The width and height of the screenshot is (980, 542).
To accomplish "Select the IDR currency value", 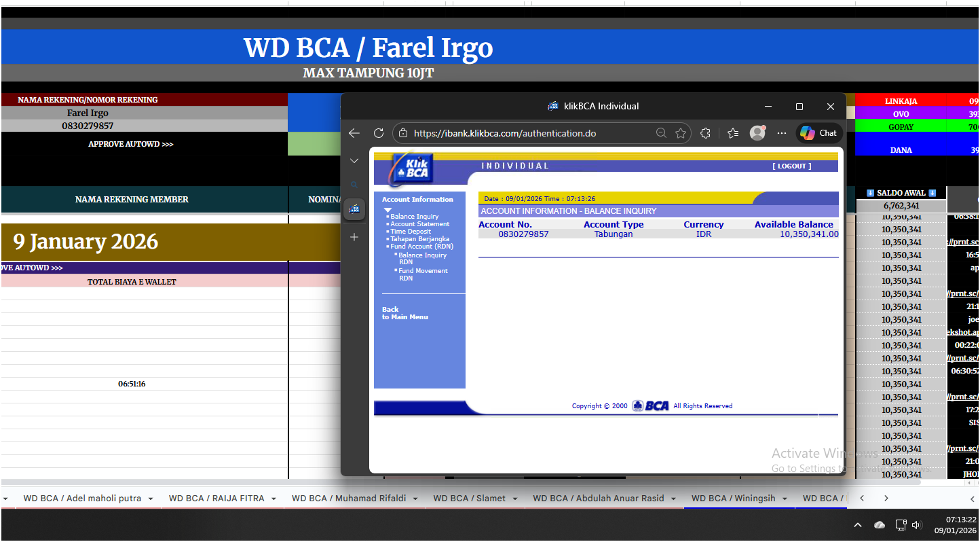I will coord(704,234).
